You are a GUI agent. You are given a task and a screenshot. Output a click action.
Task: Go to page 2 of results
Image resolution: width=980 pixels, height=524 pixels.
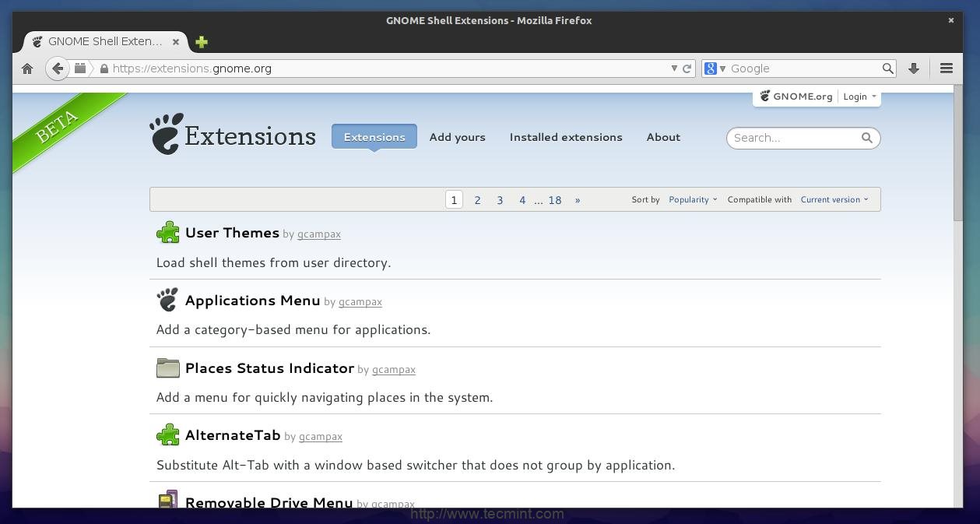477,200
